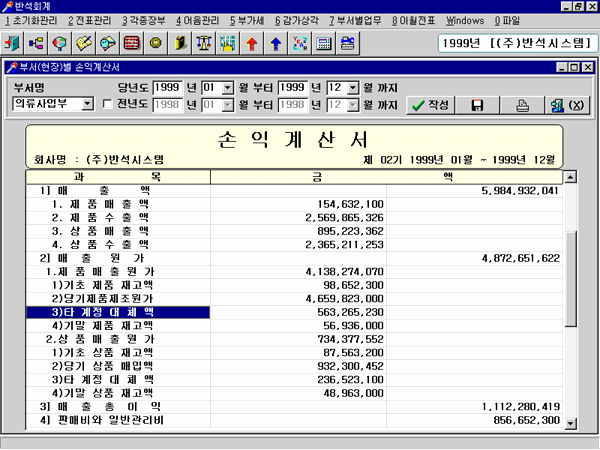
Task: Expand the 당년도 start month 01 dropdown
Action: (x=228, y=88)
